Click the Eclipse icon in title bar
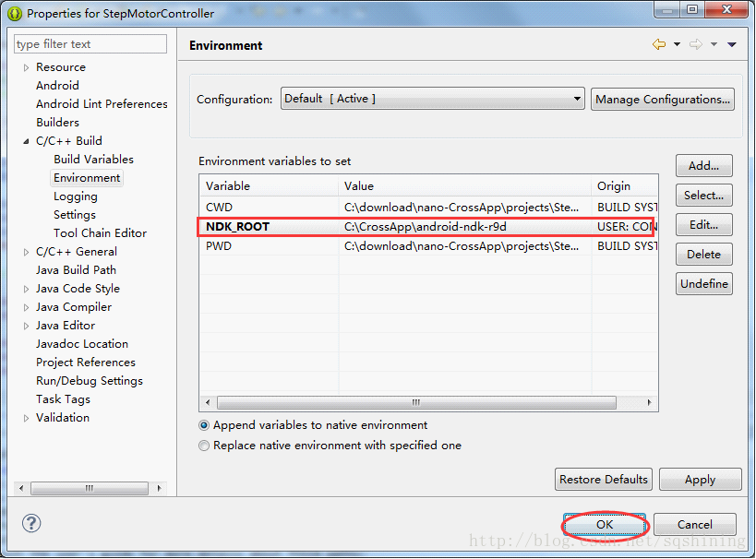This screenshot has height=559, width=756. (15, 14)
